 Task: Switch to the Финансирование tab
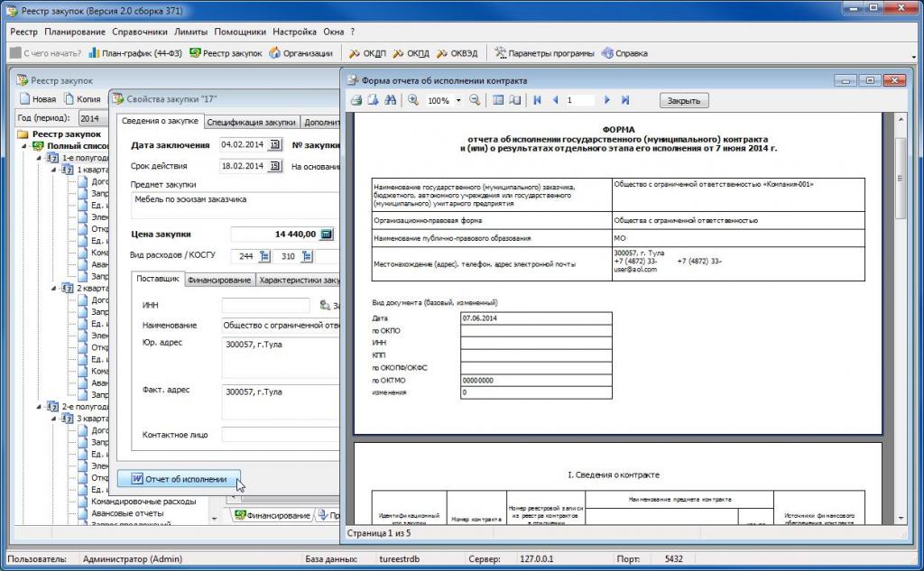click(x=218, y=281)
